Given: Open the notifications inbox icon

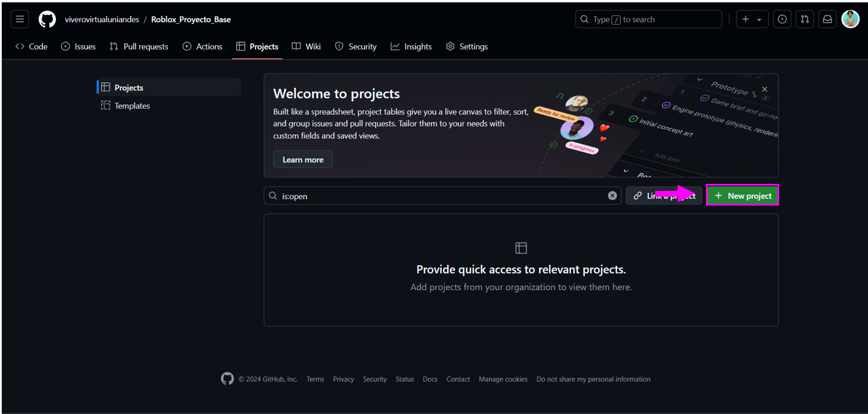Looking at the screenshot, I should click(x=828, y=19).
